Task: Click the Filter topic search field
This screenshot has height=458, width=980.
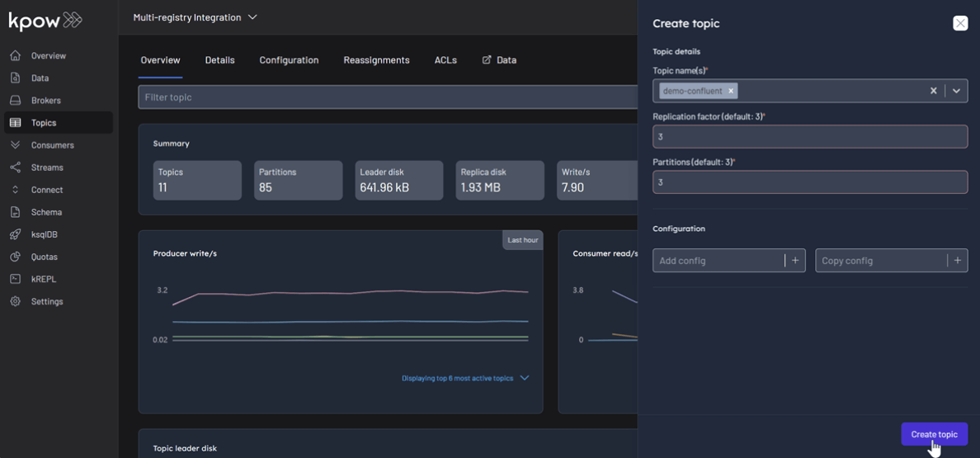Action: [x=388, y=97]
